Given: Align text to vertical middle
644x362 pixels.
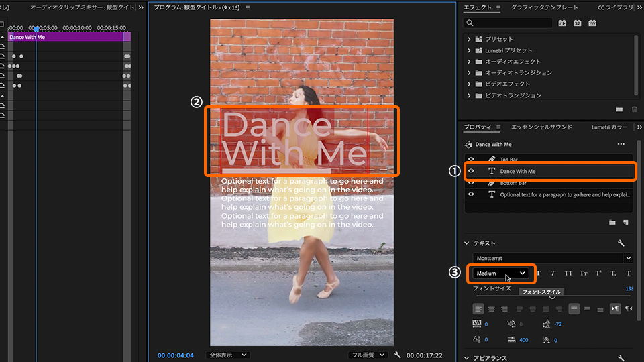Looking at the screenshot, I should (588, 308).
